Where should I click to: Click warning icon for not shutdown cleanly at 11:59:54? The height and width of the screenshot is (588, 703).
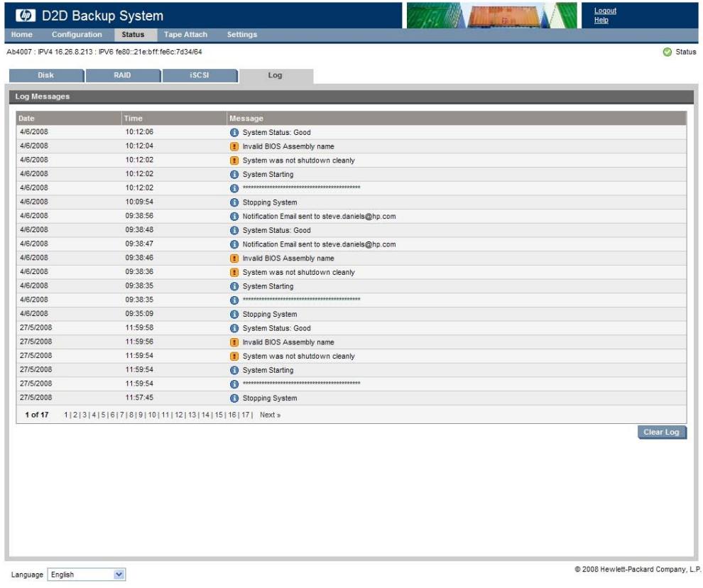tap(234, 356)
